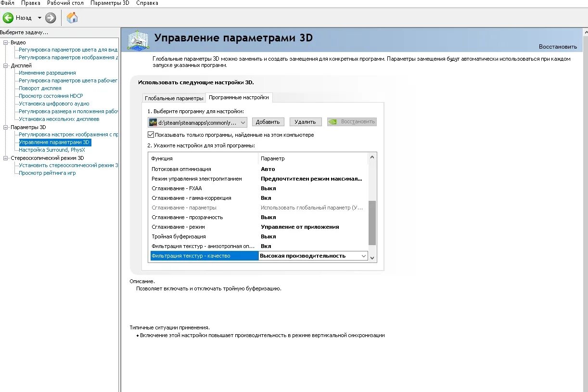Go to the Home icon
Image resolution: width=588 pixels, height=392 pixels.
click(x=72, y=18)
